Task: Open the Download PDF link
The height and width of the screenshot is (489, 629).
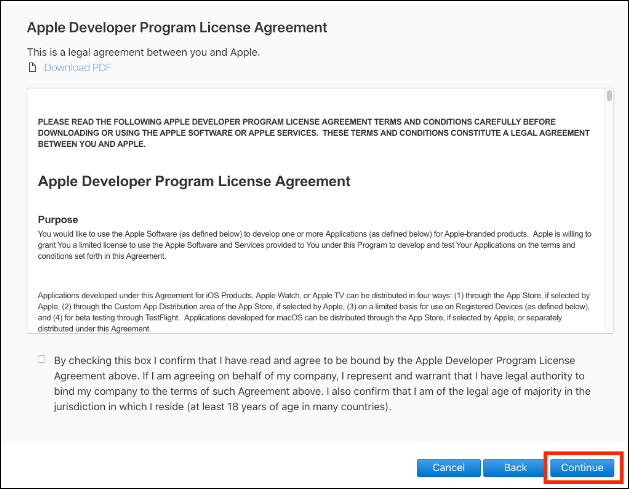Action: tap(77, 68)
